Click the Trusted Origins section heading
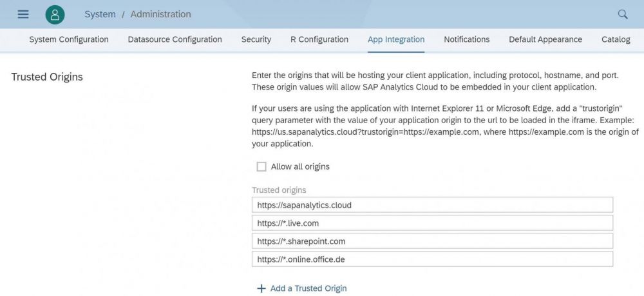644x296 pixels. click(47, 77)
